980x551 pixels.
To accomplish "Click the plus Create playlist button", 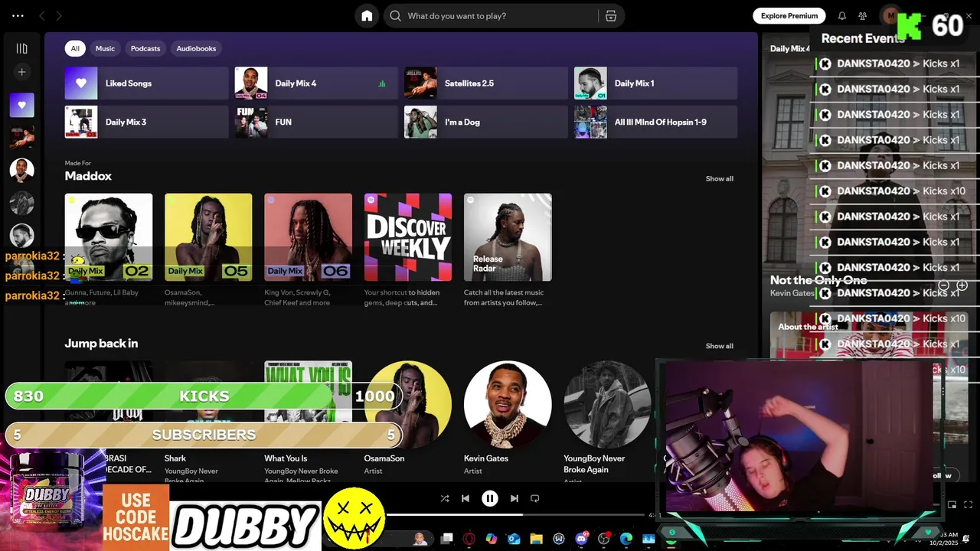I will pos(21,72).
